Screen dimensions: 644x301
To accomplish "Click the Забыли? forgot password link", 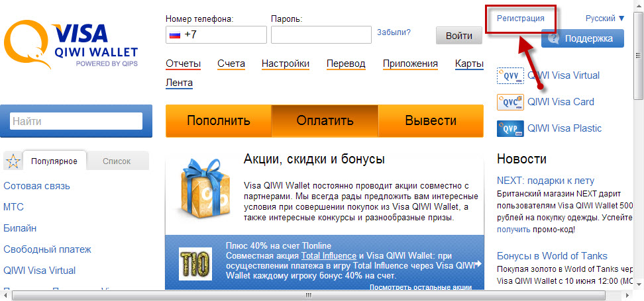I will point(394,32).
